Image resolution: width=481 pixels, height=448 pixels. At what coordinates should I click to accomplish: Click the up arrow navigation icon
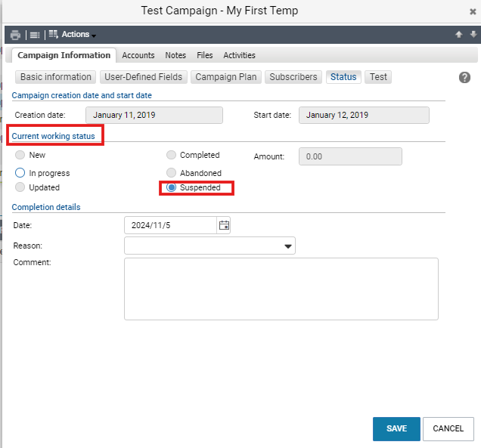pyautogui.click(x=459, y=34)
